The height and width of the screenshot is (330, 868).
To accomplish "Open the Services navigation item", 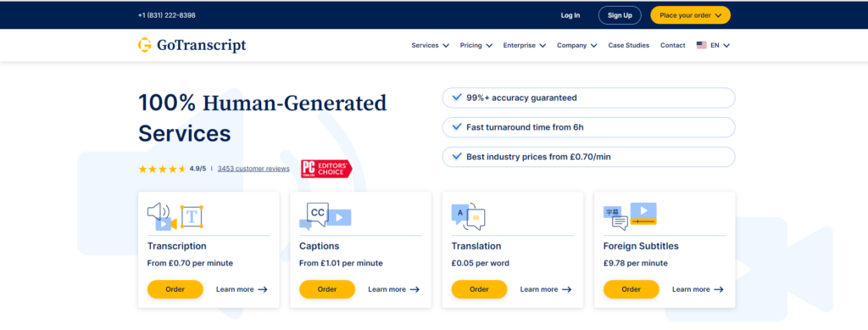I will pos(426,46).
